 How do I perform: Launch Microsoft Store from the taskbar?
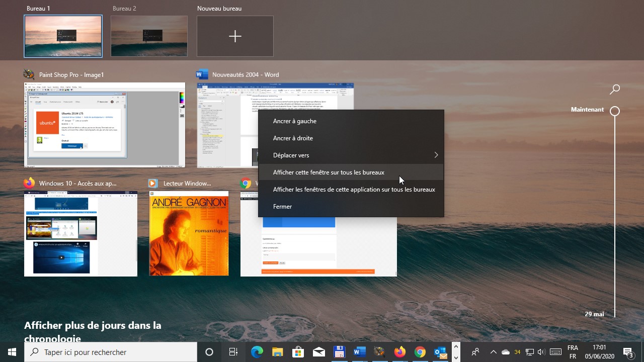(x=298, y=352)
